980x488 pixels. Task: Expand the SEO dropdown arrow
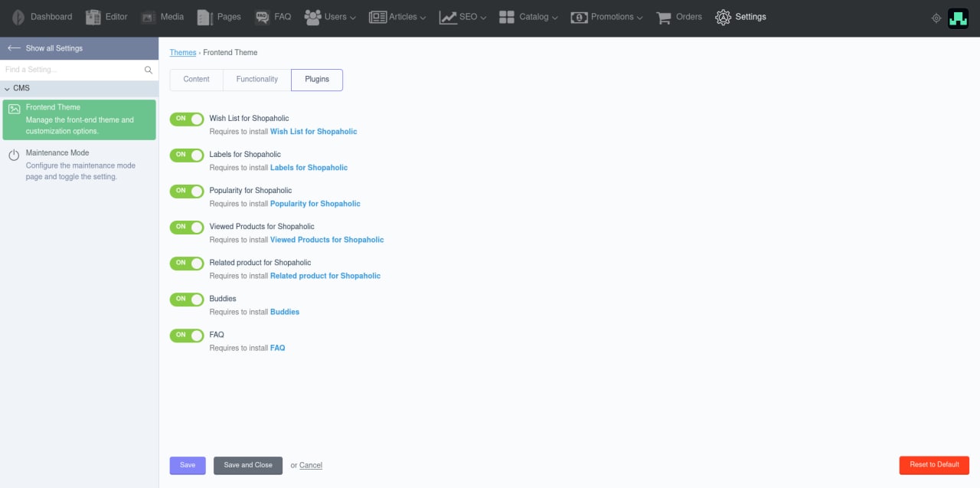483,18
